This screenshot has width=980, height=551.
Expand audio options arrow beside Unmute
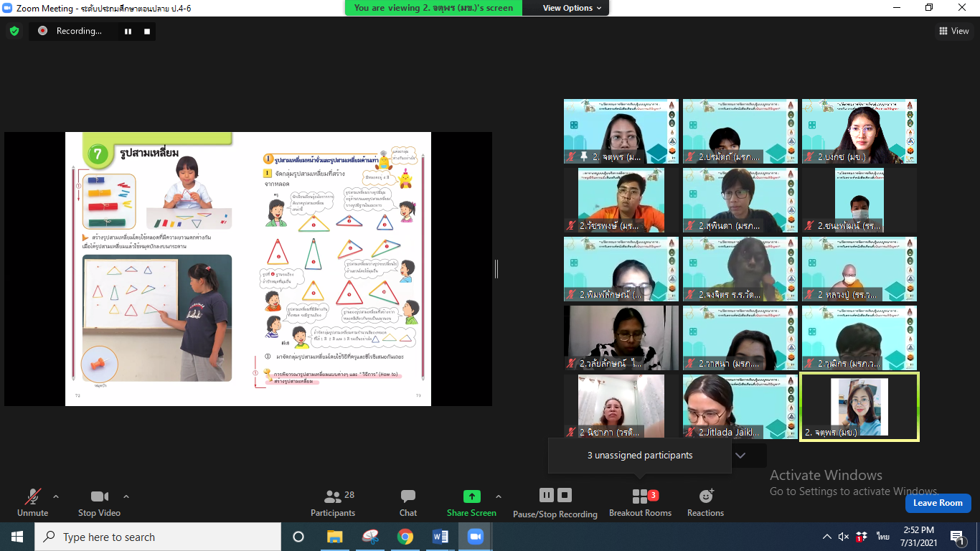click(56, 496)
